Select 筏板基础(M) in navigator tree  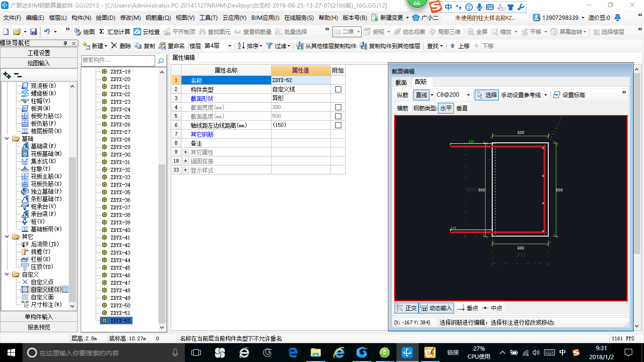46,154
